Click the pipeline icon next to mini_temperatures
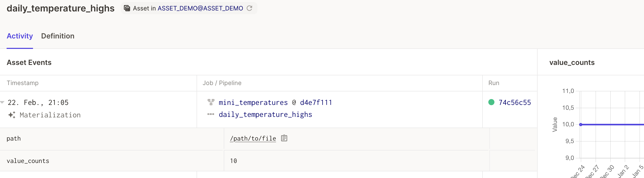 pyautogui.click(x=211, y=102)
